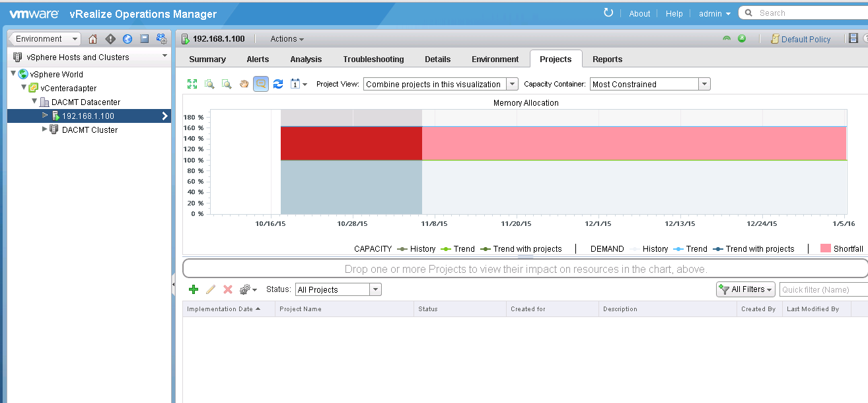The height and width of the screenshot is (403, 868).
Task: Toggle the data tooltip speech-bubble button
Action: coord(261,84)
